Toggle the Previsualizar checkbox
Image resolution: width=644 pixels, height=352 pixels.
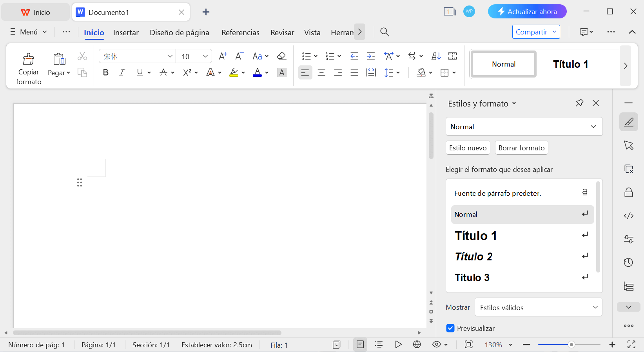(450, 328)
